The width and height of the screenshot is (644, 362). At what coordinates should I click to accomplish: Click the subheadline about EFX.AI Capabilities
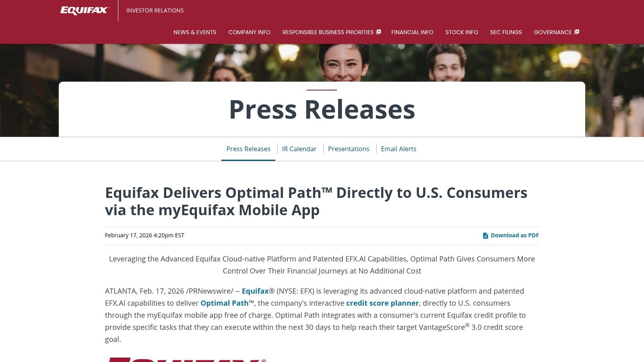(x=322, y=265)
